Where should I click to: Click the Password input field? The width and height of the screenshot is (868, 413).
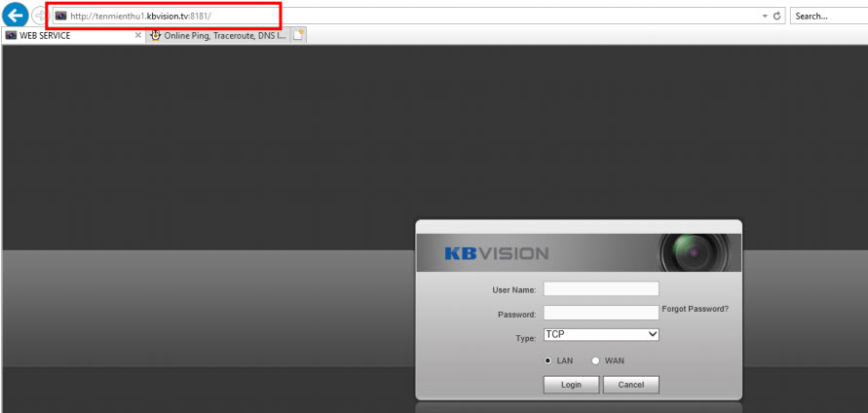pyautogui.click(x=601, y=313)
